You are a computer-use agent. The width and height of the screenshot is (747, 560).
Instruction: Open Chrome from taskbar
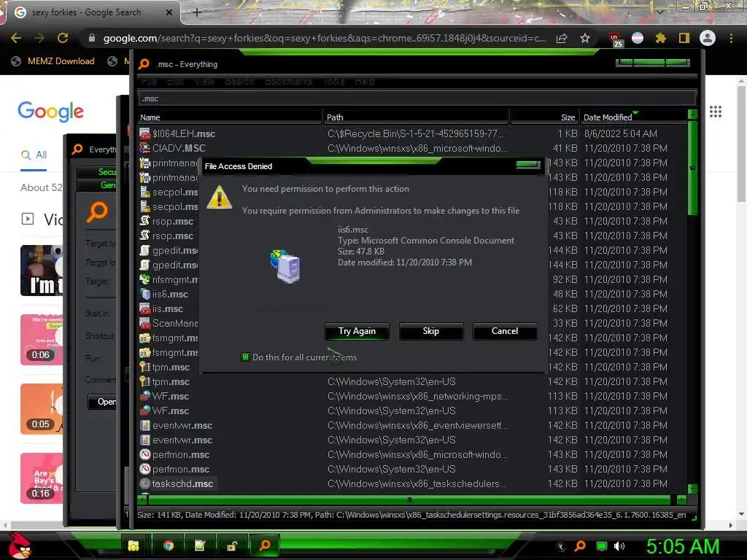pyautogui.click(x=169, y=545)
